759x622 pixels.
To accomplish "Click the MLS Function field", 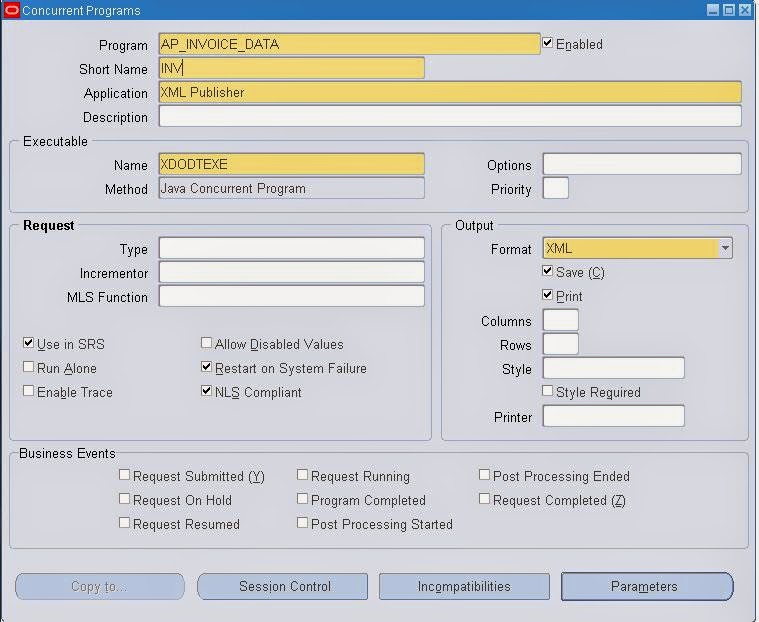I will 292,296.
